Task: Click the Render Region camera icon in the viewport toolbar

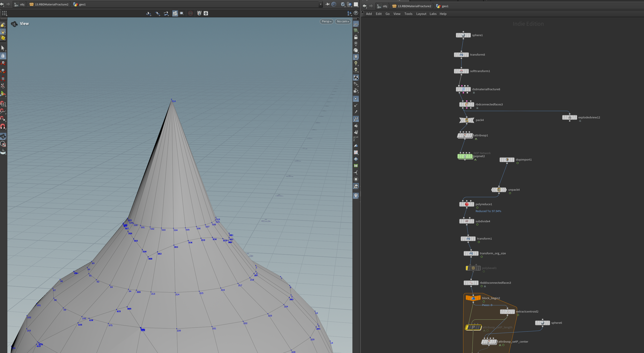Action: point(199,13)
